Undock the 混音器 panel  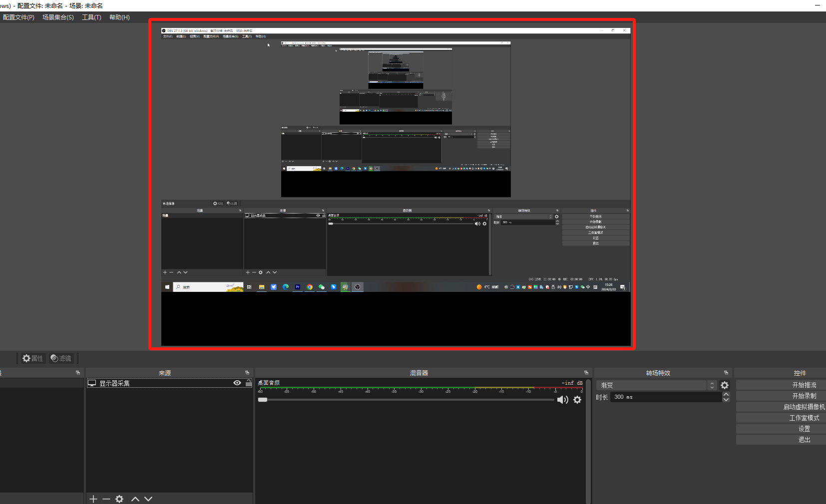coord(586,373)
